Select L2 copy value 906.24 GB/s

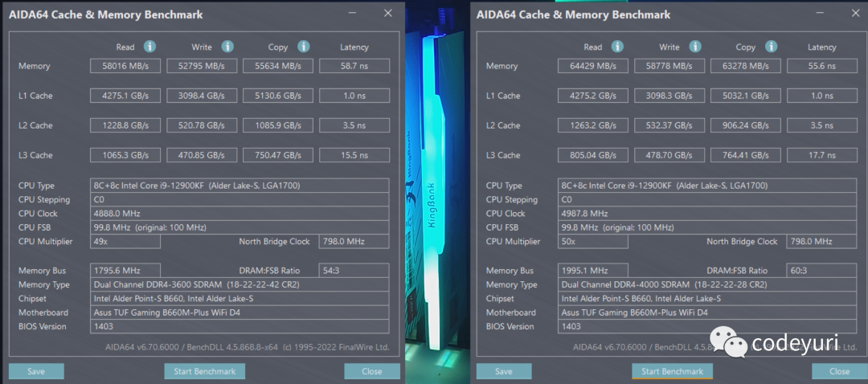(x=746, y=125)
